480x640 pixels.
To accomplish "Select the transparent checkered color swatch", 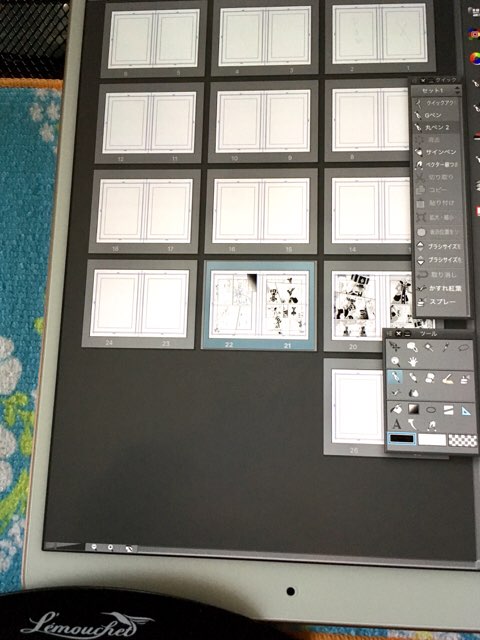I will pos(462,440).
